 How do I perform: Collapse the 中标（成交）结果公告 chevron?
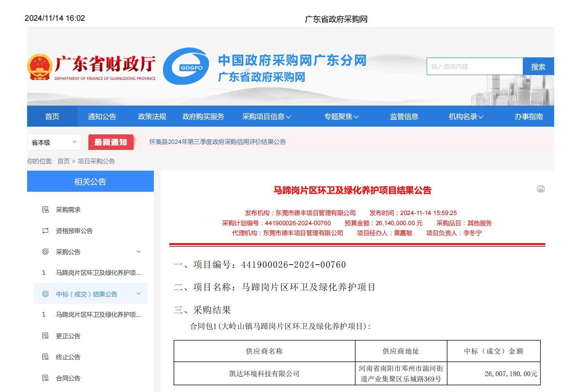coord(138,293)
